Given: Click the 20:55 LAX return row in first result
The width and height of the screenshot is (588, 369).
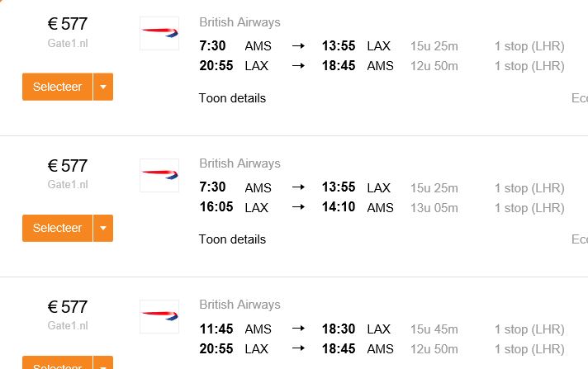Looking at the screenshot, I should tap(382, 66).
